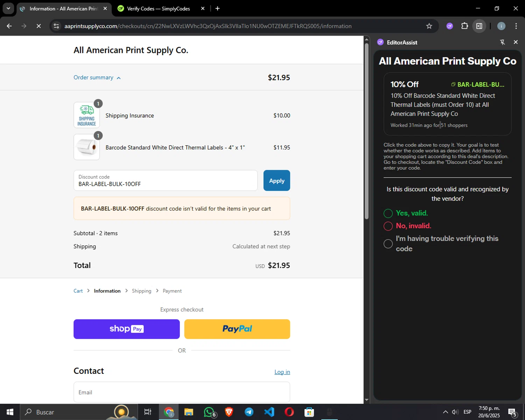Screen dimensions: 525x420
Task: Select the Information - All American Print tab
Action: coord(64,8)
